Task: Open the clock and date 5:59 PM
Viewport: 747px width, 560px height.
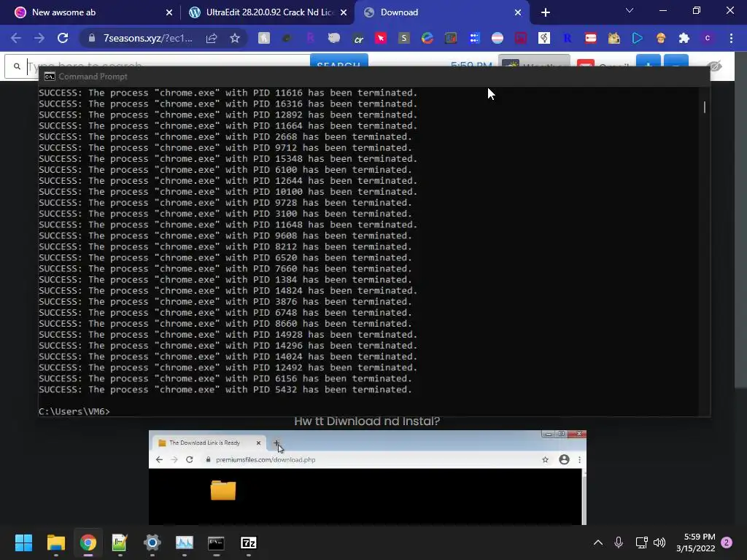Action: (695, 542)
